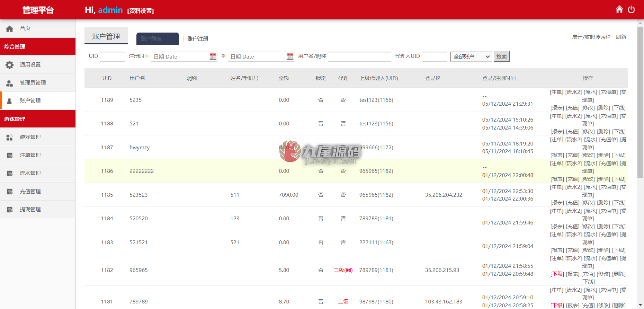Click the power logout icon in the header
The height and width of the screenshot is (309, 644).
(631, 9)
